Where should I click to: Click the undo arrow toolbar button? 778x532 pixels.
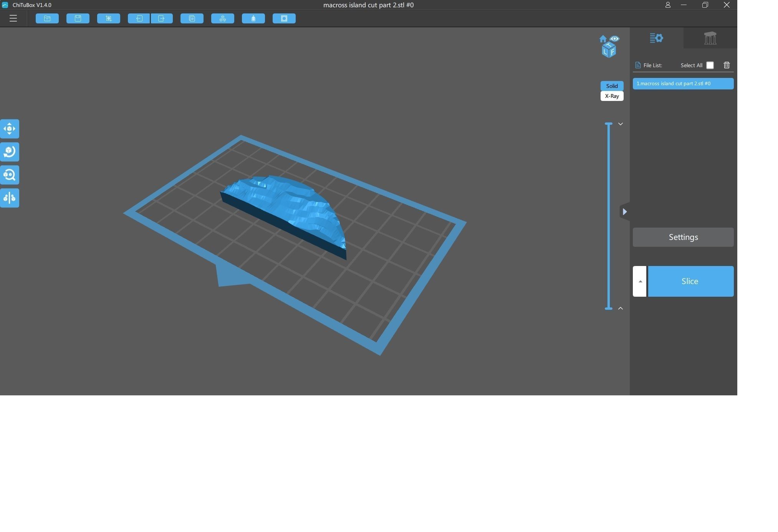(x=139, y=18)
